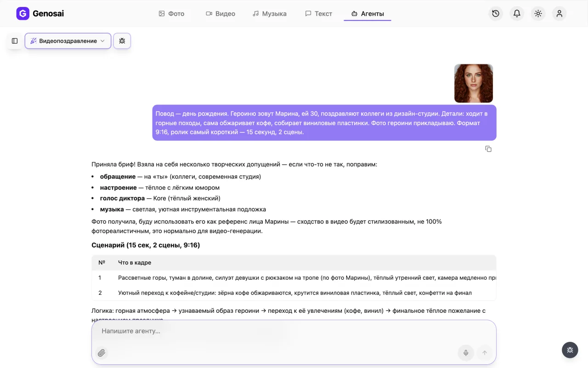
Task: Open Текст tab
Action: click(319, 14)
